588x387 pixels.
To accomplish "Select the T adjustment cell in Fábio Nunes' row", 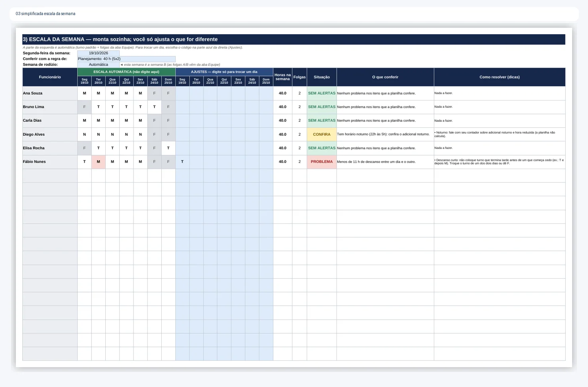I will click(x=182, y=162).
